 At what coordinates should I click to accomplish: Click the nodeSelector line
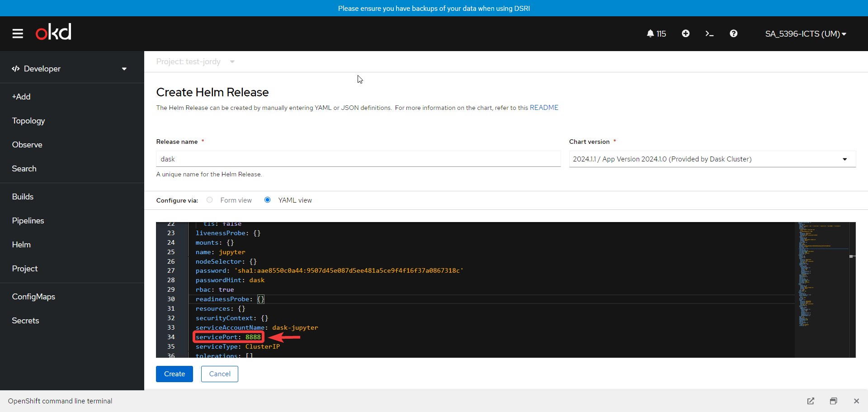[226, 261]
